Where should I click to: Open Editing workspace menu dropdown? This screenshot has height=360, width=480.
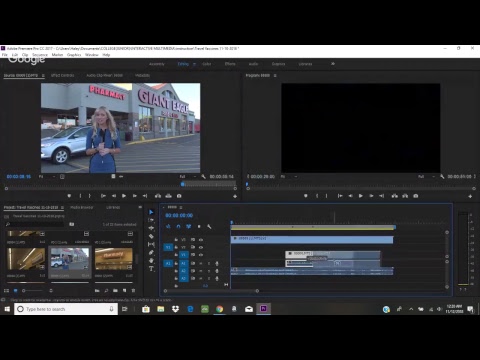click(194, 64)
